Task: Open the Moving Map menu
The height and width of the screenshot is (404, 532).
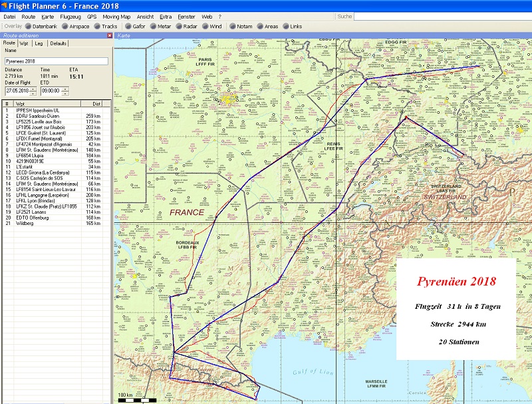Action: (116, 16)
